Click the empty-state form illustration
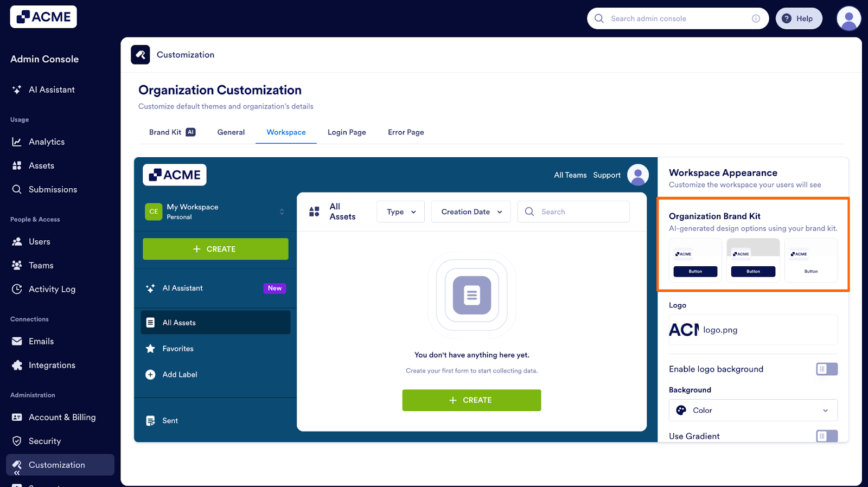Screen dimensions: 868x487 (x=471, y=296)
